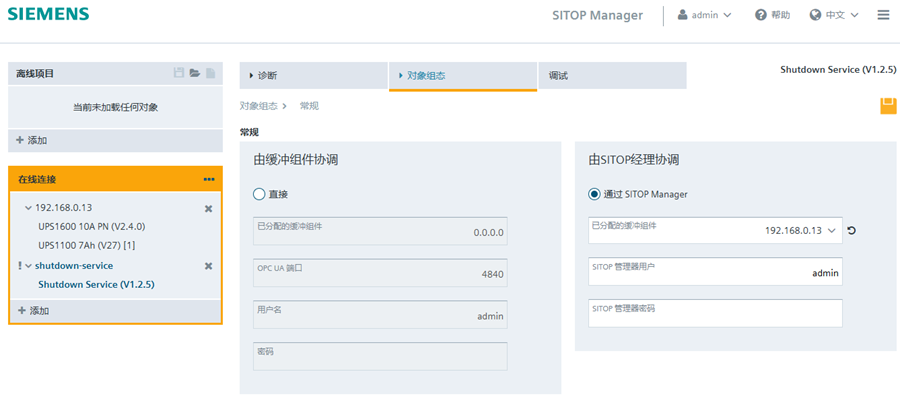Click the save disk icon in 离线项目 header
The height and width of the screenshot is (409, 900).
179,73
